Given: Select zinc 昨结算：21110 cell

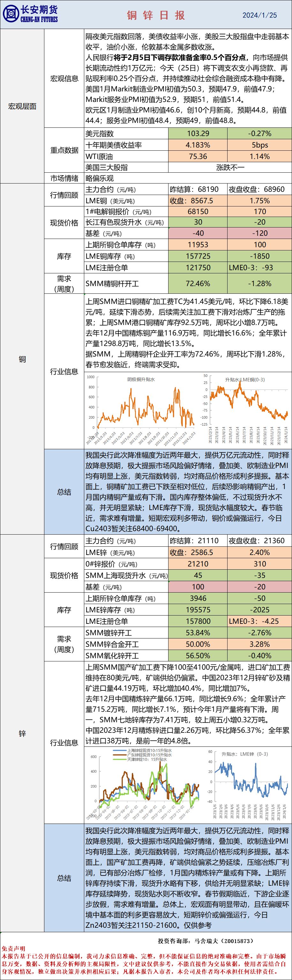Looking at the screenshot, I should tap(198, 541).
